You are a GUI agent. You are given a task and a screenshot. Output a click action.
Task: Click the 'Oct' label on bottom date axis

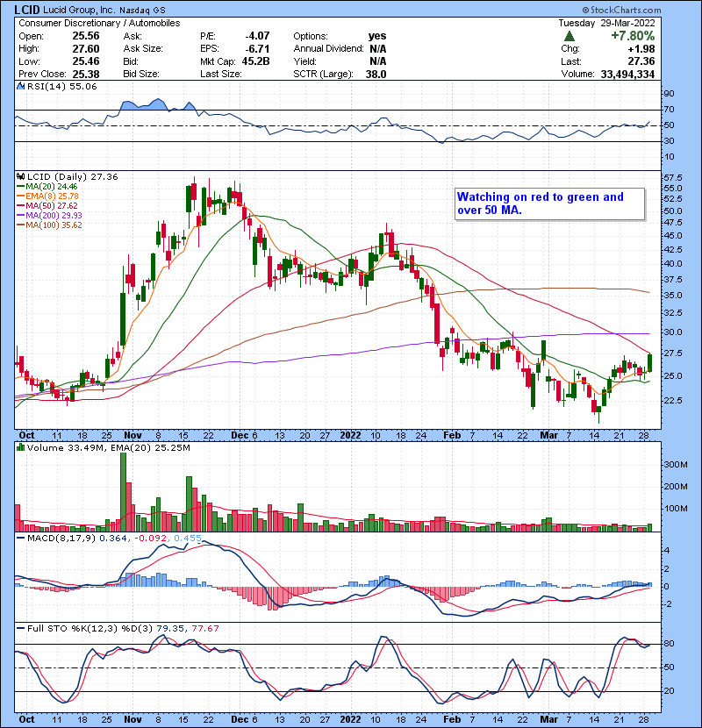[x=26, y=719]
